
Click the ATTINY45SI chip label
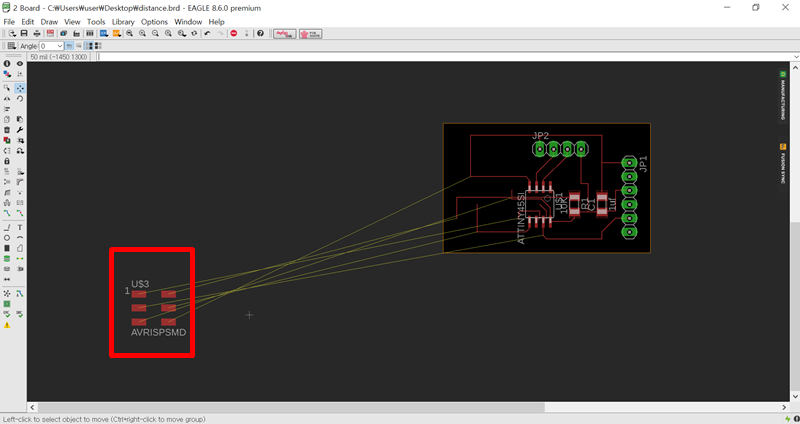pos(521,218)
